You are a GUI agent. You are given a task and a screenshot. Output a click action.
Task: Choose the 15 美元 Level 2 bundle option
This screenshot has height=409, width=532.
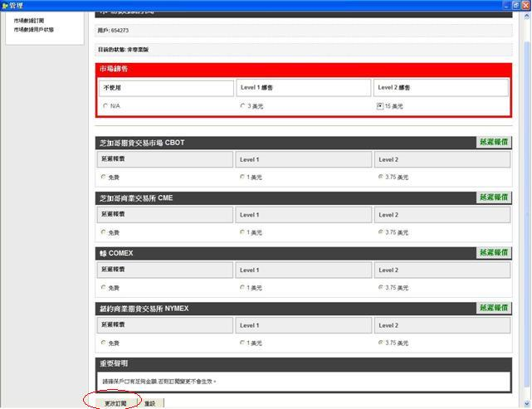click(x=380, y=106)
